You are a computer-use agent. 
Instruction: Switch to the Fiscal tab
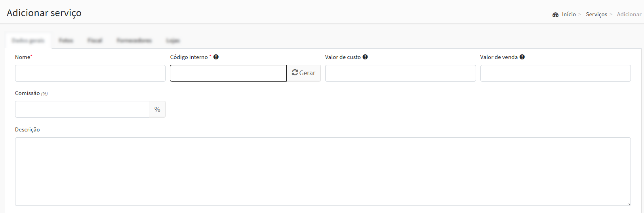click(95, 40)
